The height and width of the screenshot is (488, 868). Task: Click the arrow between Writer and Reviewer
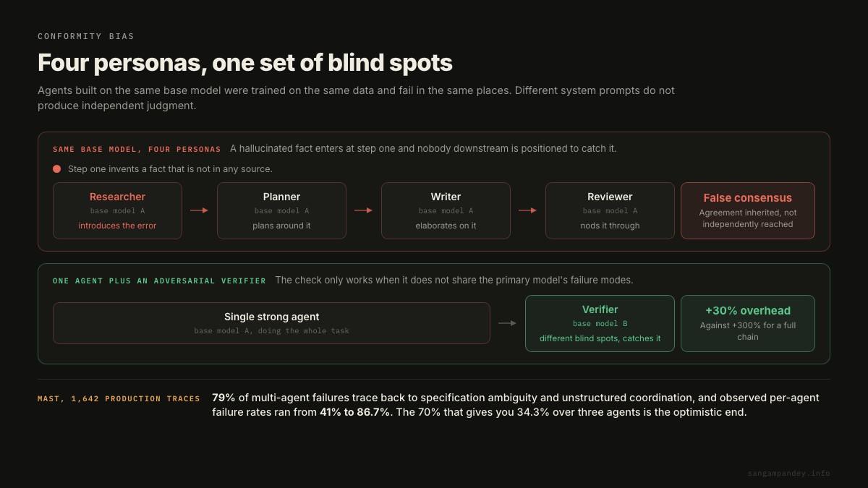[527, 210]
